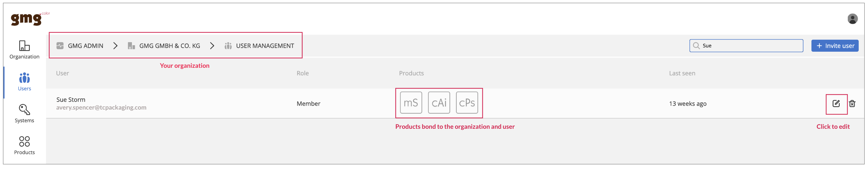
Task: Sort by the Last seen column
Action: click(x=682, y=73)
